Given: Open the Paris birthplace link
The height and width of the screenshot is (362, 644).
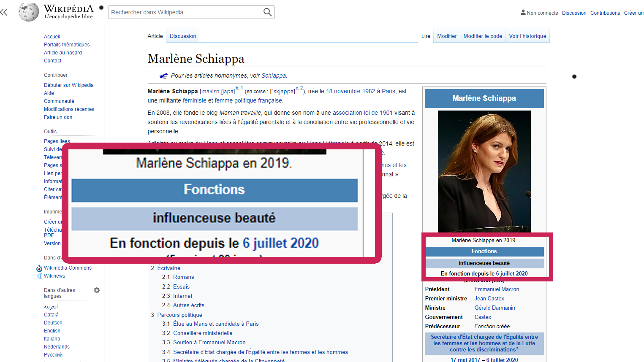Looking at the screenshot, I should 389,91.
